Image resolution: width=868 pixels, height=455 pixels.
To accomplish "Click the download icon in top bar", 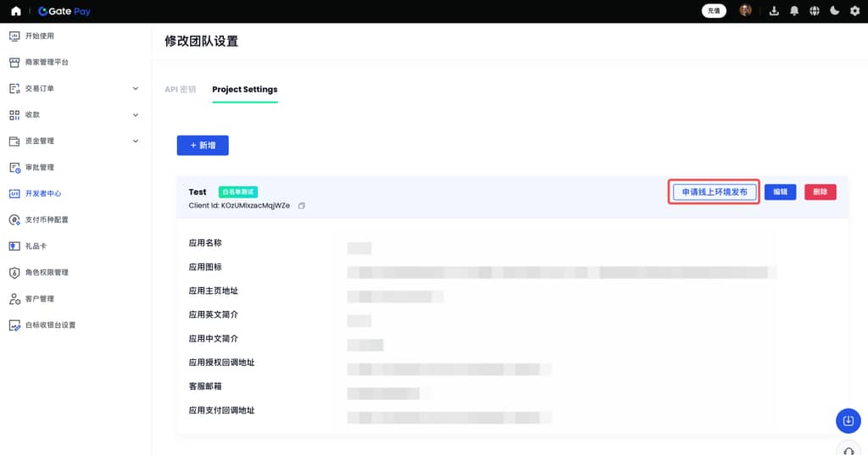I will 773,11.
